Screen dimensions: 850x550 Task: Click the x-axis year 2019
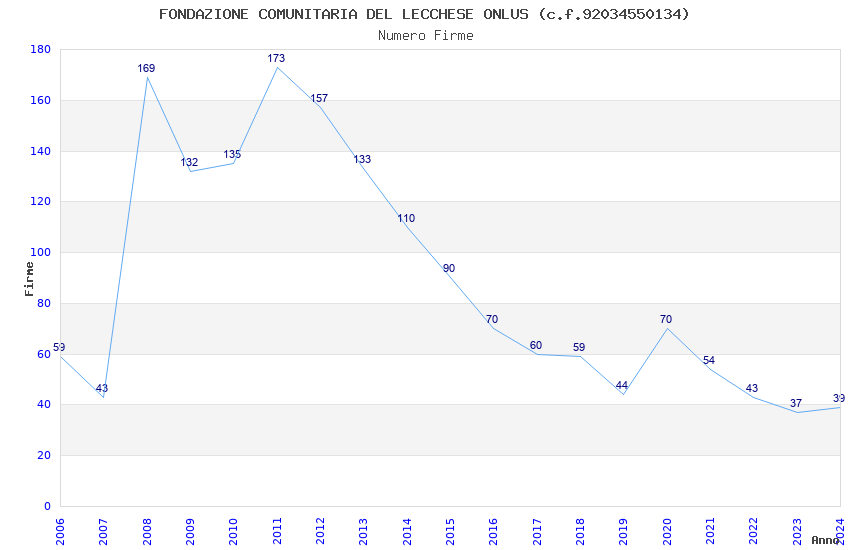click(623, 532)
